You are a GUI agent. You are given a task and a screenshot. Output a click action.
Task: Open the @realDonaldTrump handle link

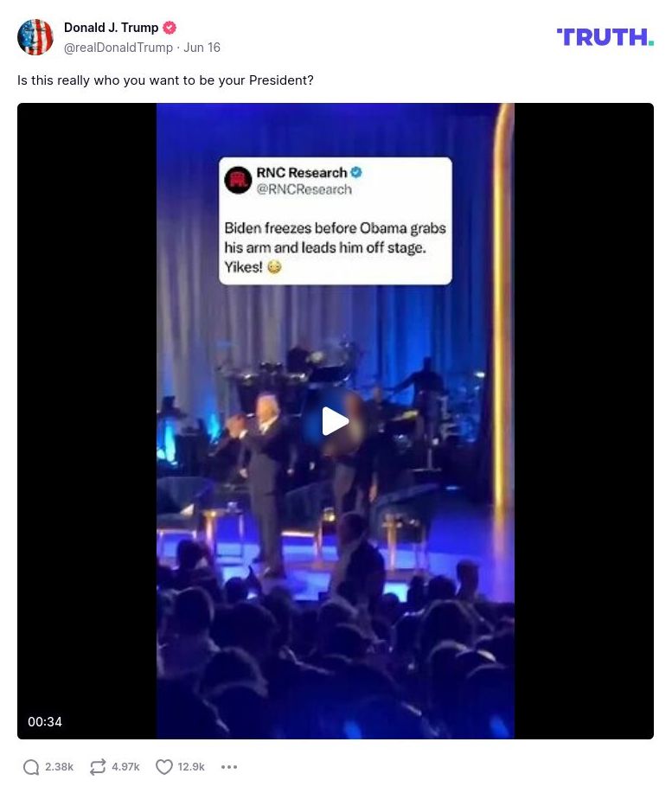[118, 48]
